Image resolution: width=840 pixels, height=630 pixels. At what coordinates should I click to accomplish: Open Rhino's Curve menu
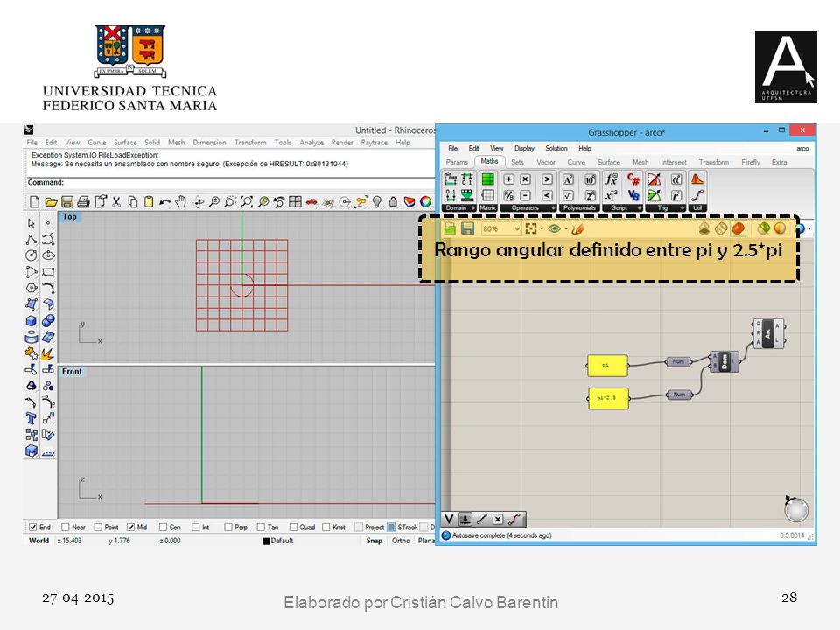click(x=97, y=143)
